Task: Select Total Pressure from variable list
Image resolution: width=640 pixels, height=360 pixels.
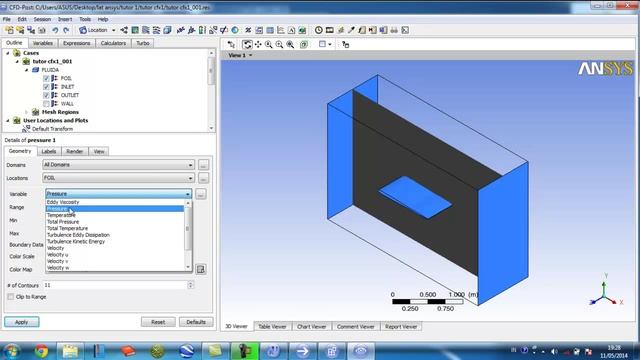Action: 63,222
